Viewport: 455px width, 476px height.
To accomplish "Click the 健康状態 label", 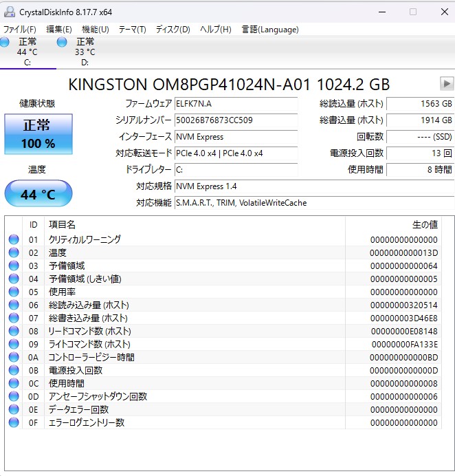I will pos(37,103).
